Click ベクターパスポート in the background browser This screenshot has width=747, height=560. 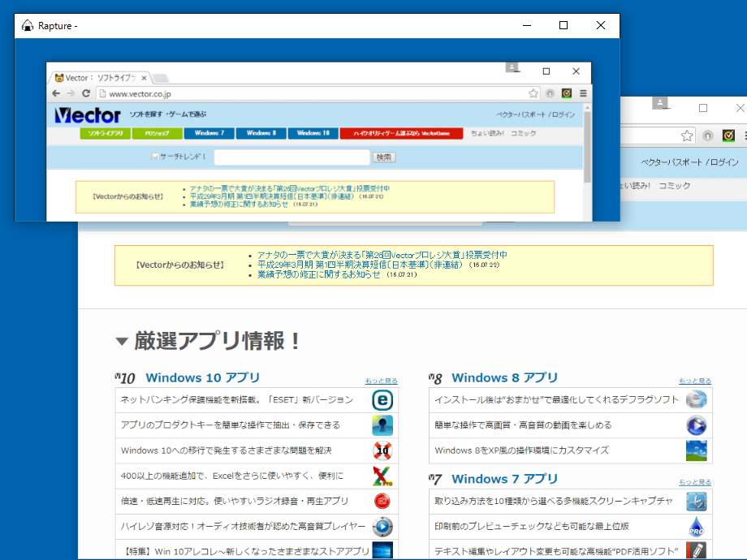click(671, 162)
